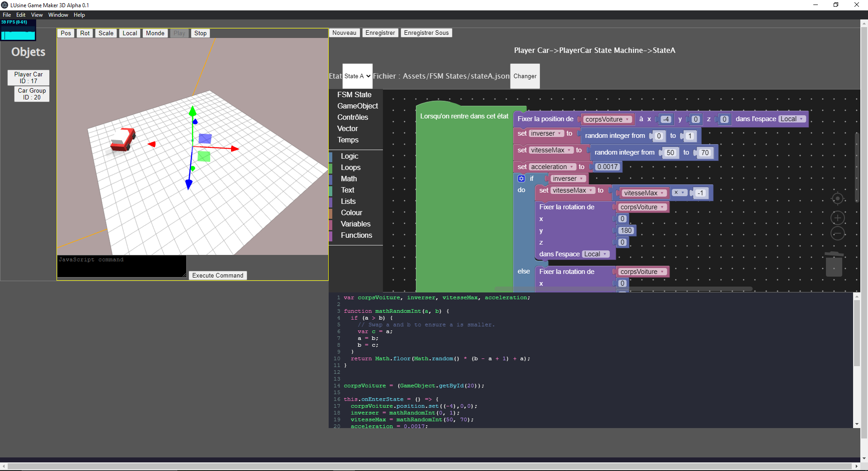Open the Window menu
Viewport: 868px width, 471px height.
[x=58, y=15]
